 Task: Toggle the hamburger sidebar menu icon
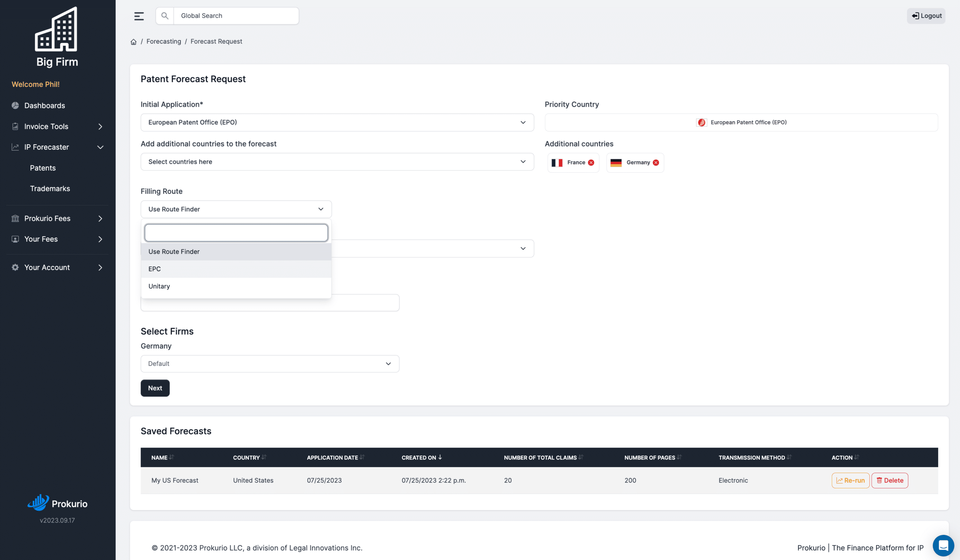(x=139, y=16)
